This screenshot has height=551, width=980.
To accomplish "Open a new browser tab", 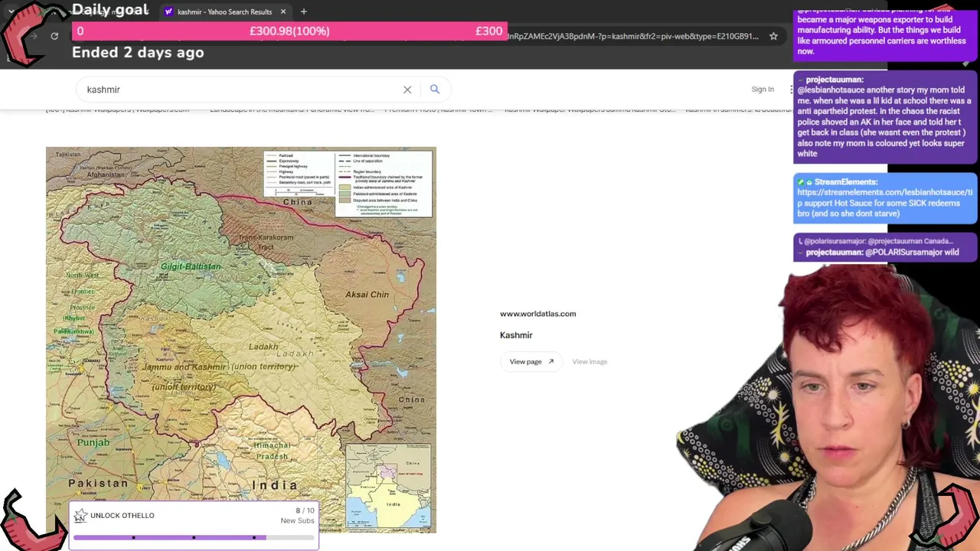I will point(303,11).
